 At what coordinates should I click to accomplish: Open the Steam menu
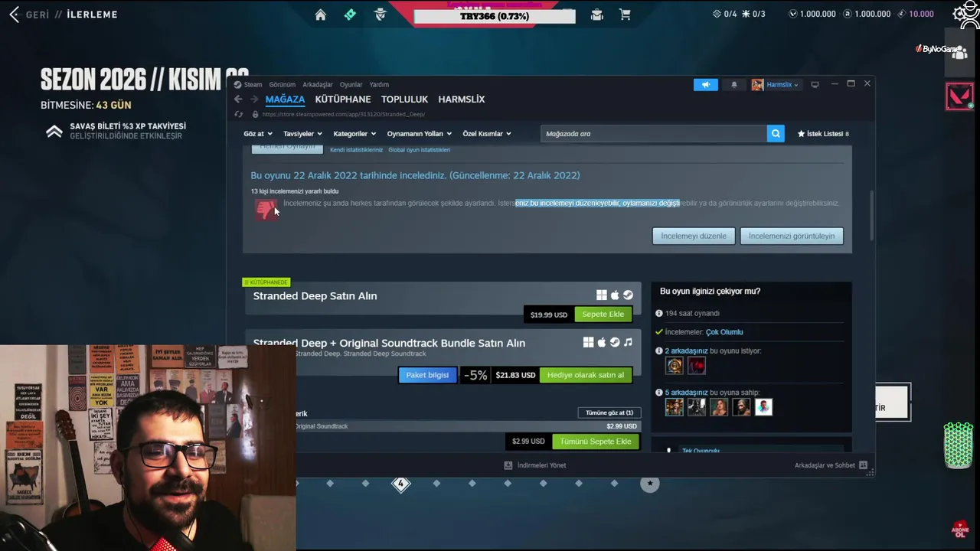253,85
